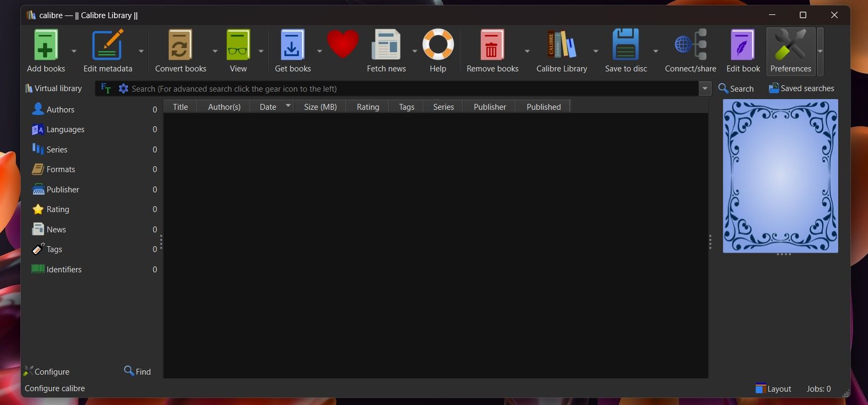This screenshot has height=405, width=868.
Task: Open Fetch news
Action: [386, 46]
